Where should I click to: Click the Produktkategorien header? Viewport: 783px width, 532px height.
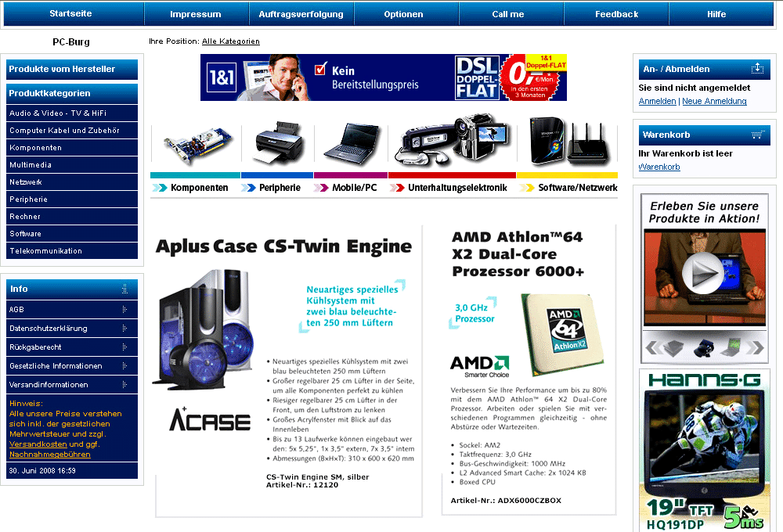72,93
